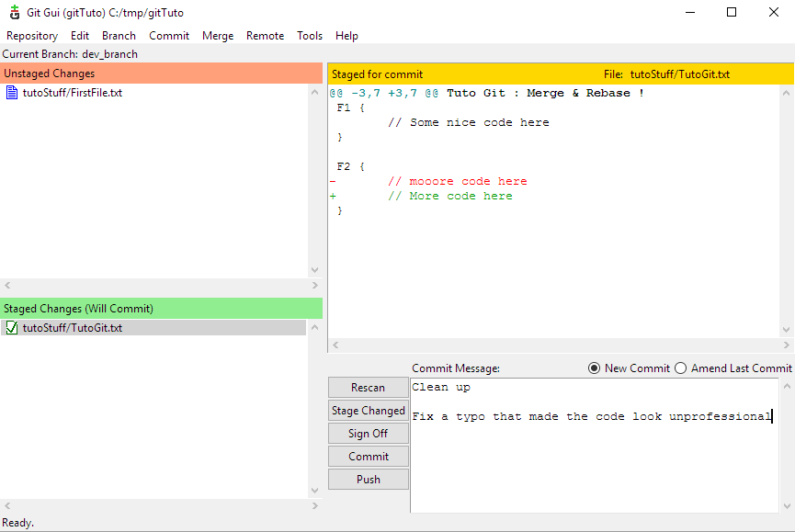Click the added line '// More code here'
This screenshot has width=795, height=532.
450,196
